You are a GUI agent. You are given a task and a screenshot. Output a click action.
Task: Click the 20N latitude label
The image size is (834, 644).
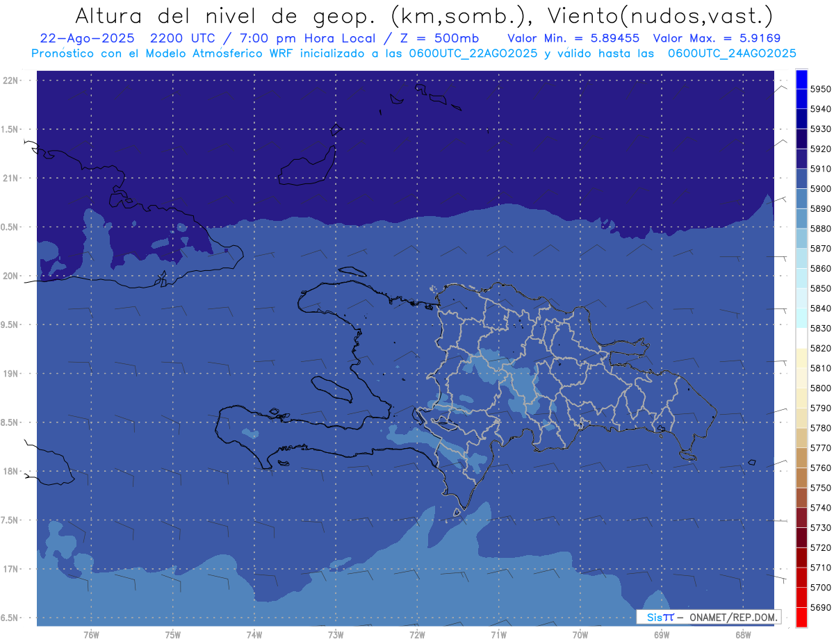click(12, 276)
